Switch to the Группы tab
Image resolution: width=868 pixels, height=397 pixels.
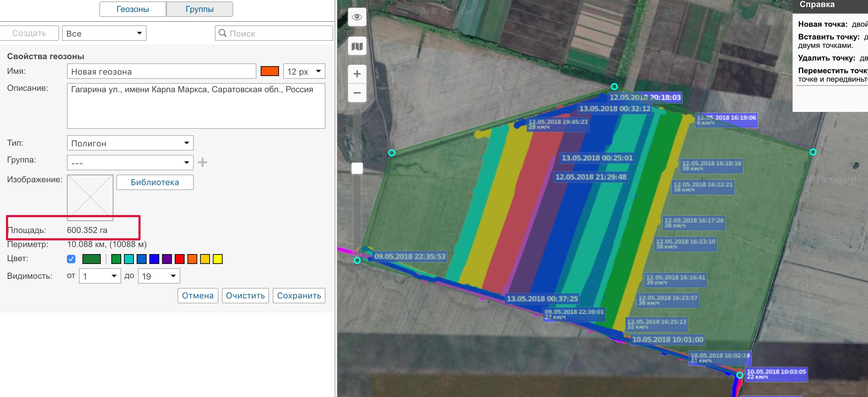pos(199,9)
